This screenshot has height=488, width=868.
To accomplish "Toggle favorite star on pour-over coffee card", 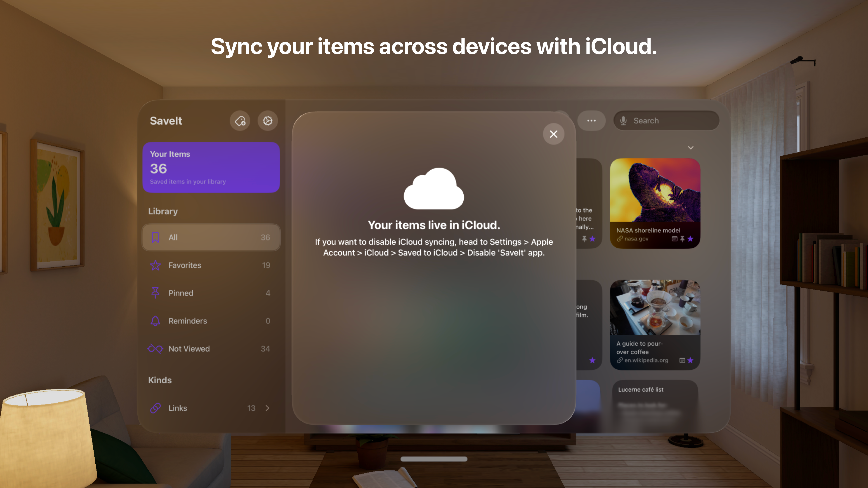I will pos(690,360).
